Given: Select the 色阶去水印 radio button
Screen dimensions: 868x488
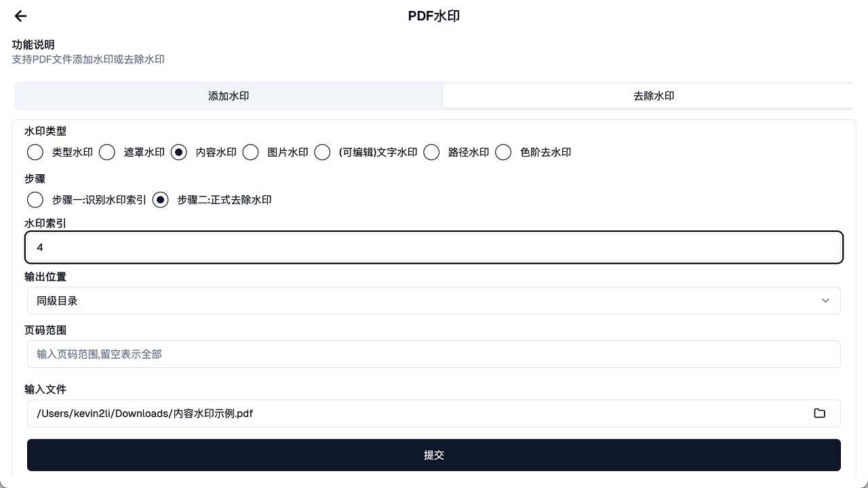Looking at the screenshot, I should tap(503, 152).
